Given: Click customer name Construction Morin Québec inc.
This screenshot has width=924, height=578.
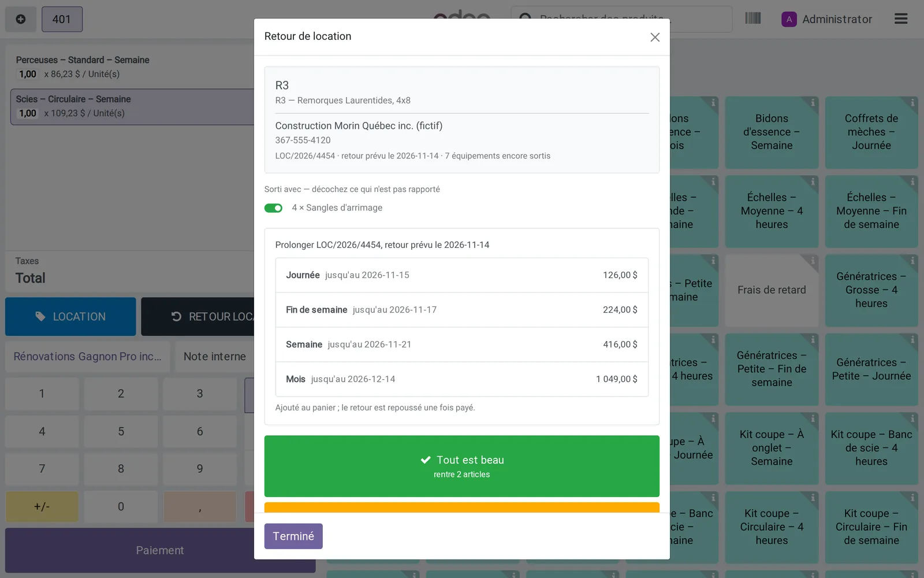Looking at the screenshot, I should point(359,126).
